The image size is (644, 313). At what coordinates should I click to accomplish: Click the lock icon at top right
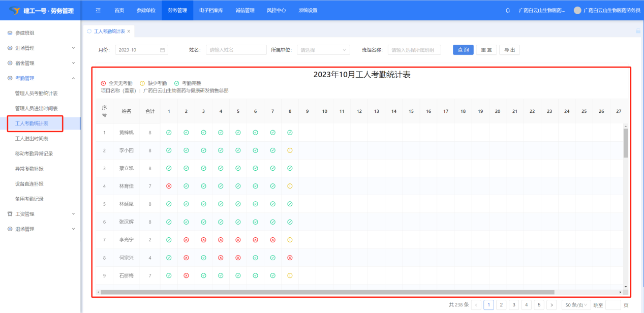pos(638,31)
